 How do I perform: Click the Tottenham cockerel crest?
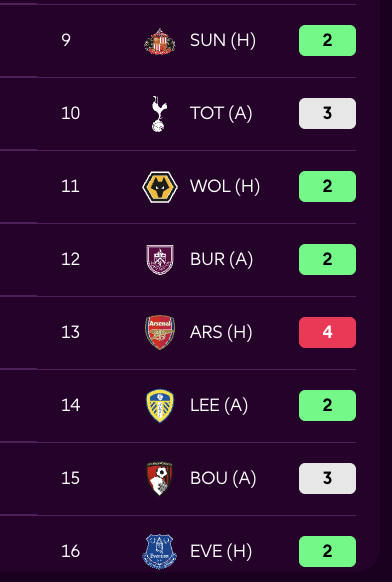click(160, 114)
